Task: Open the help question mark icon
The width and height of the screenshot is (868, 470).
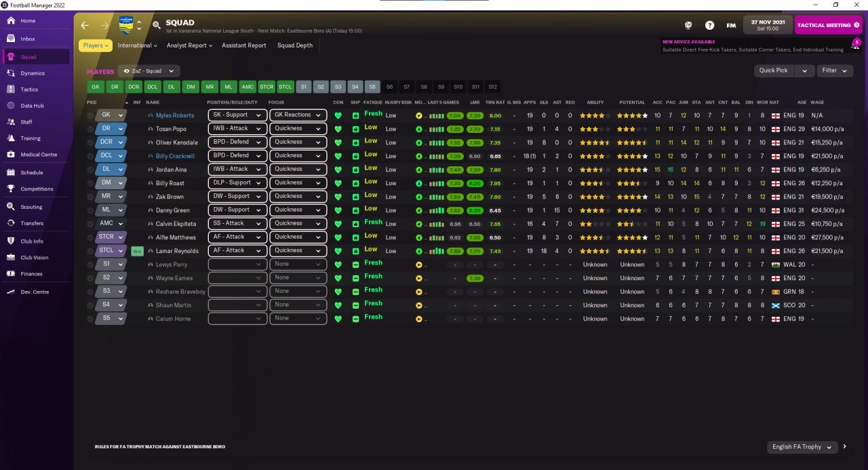Action: coord(709,25)
